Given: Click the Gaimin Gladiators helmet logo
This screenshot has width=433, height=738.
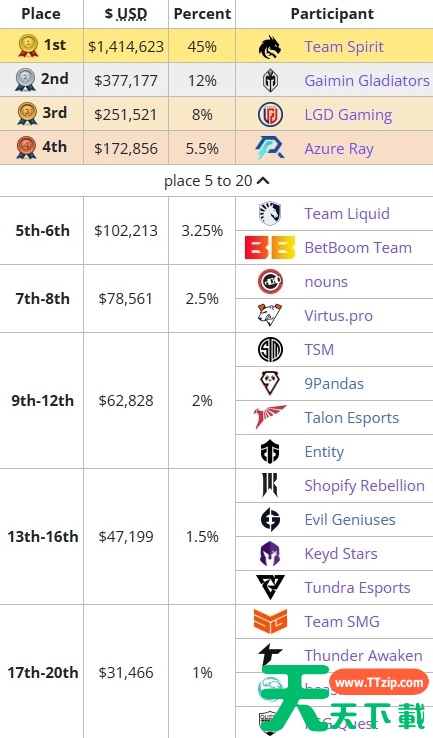Looking at the screenshot, I should click(x=270, y=80).
